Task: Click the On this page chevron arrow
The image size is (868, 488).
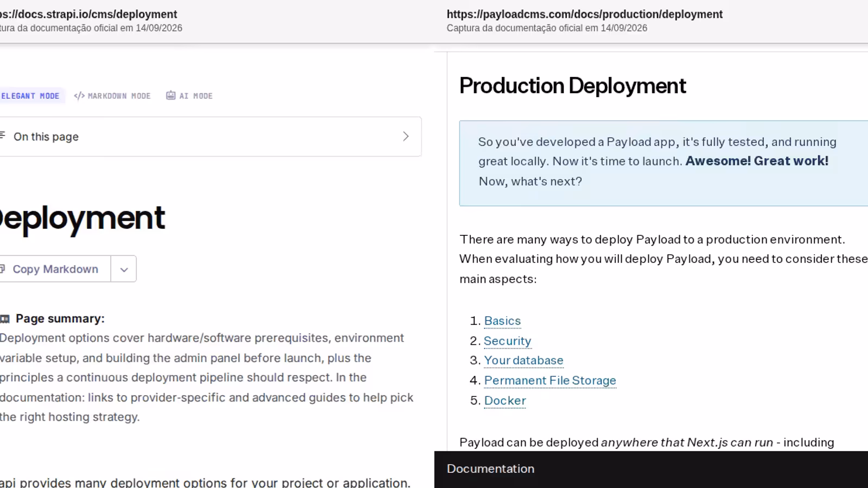Action: (406, 137)
